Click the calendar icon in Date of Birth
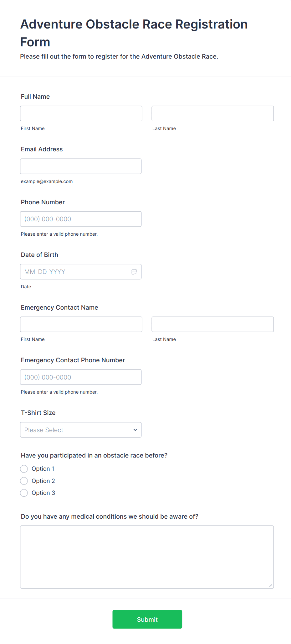Screen dimensions: 291x644 134,272
